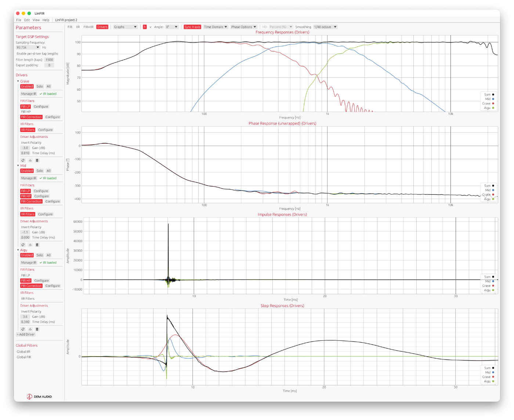This screenshot has height=420, width=514.
Task: Open the Smoothing 1/48 octave dropdown
Action: (325, 27)
